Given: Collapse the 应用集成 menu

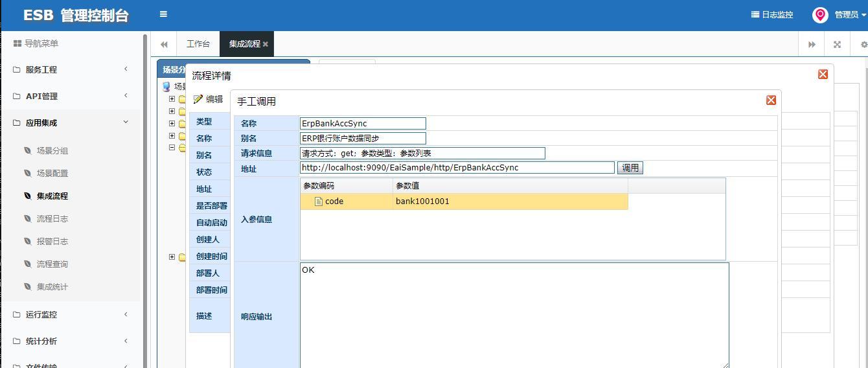Looking at the screenshot, I should [71, 122].
